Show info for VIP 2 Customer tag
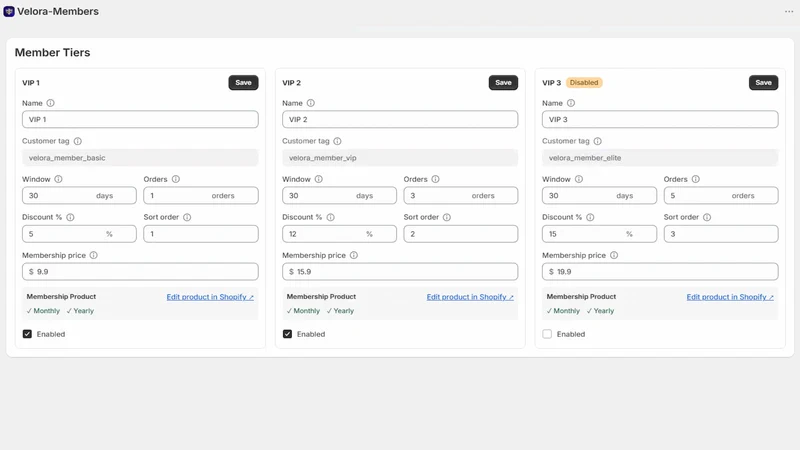This screenshot has width=800, height=450. click(x=337, y=141)
